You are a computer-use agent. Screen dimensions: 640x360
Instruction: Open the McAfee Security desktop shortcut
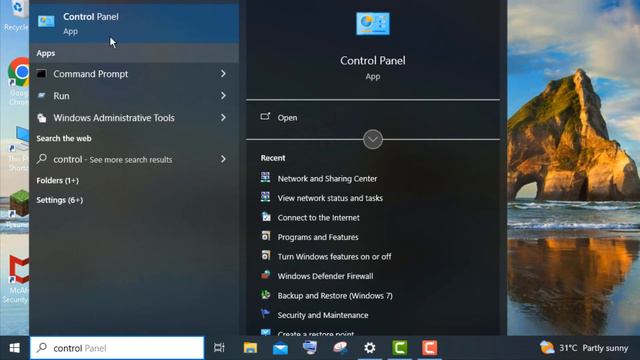pos(17,280)
